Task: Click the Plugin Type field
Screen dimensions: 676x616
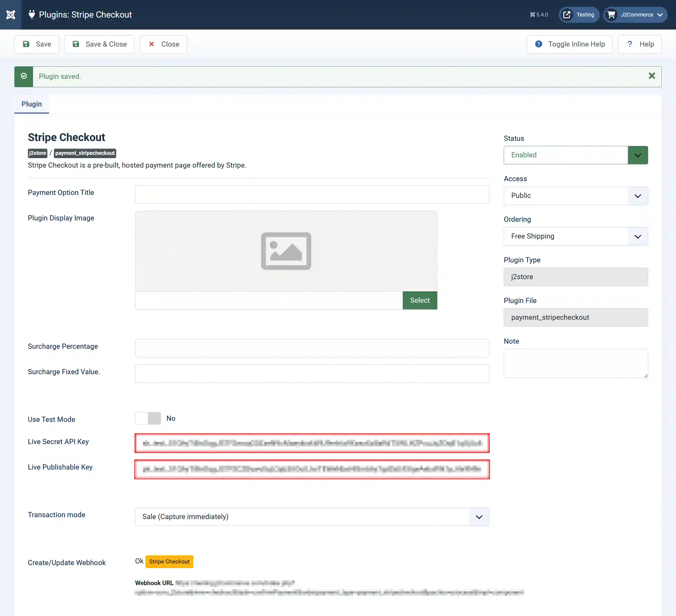Action: point(576,277)
